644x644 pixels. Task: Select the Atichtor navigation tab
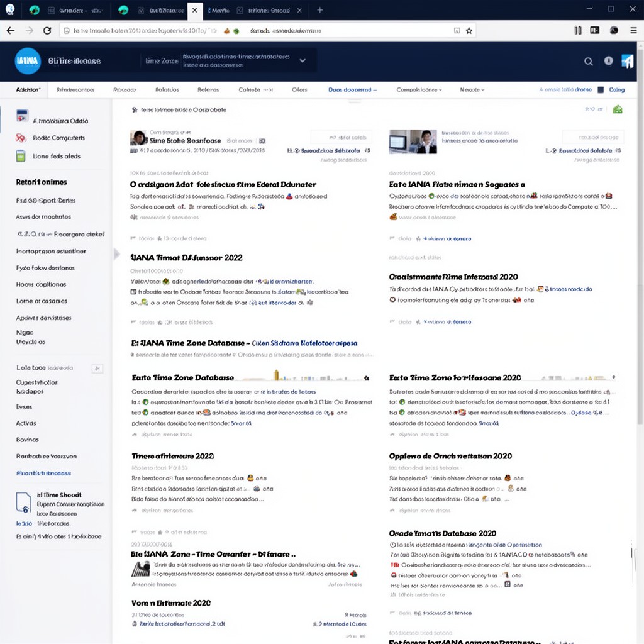(x=28, y=89)
